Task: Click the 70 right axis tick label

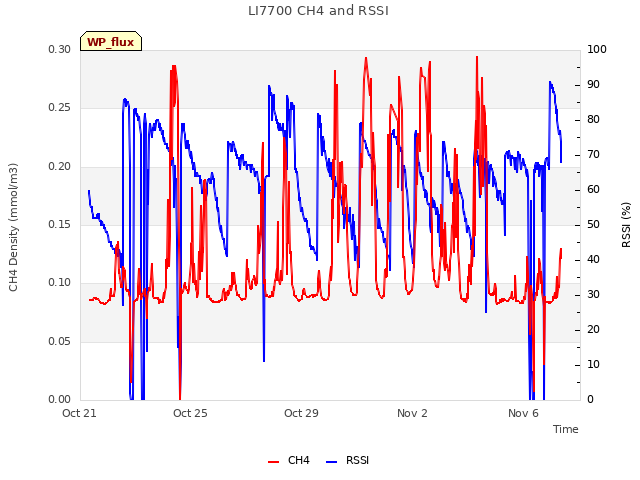Action: [x=593, y=155]
